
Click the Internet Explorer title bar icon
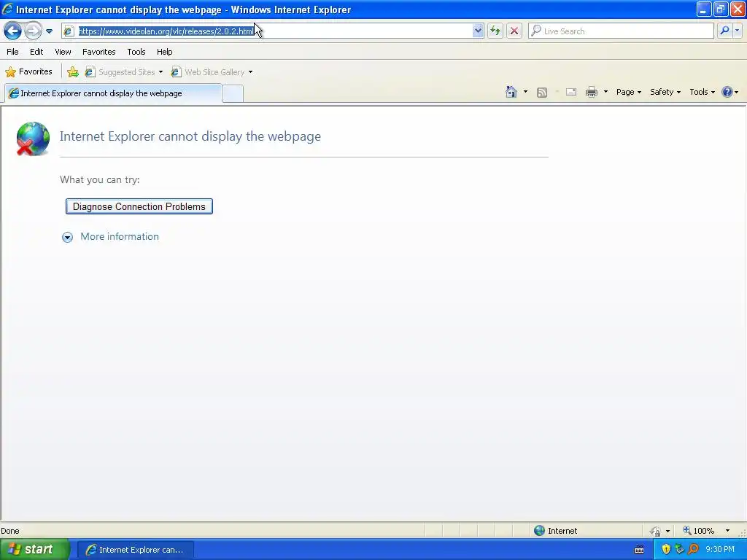click(7, 9)
